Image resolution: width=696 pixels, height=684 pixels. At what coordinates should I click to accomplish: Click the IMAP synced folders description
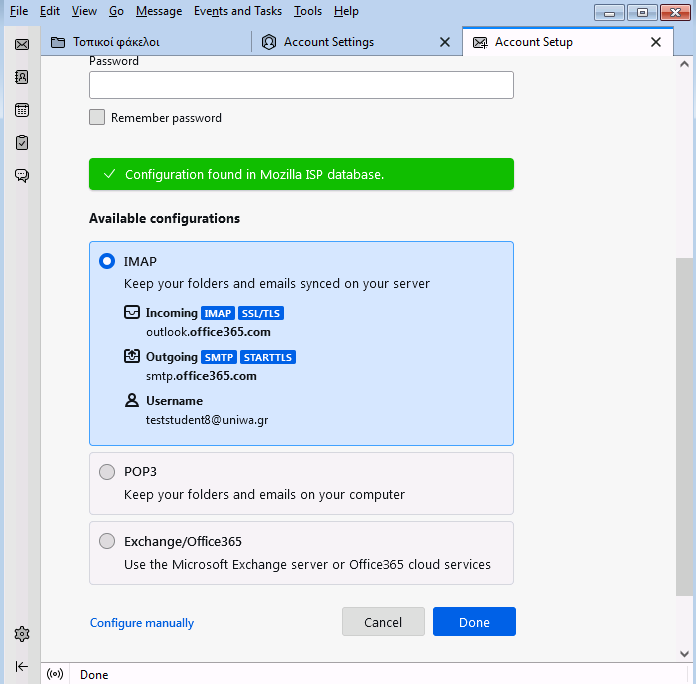pyautogui.click(x=277, y=284)
